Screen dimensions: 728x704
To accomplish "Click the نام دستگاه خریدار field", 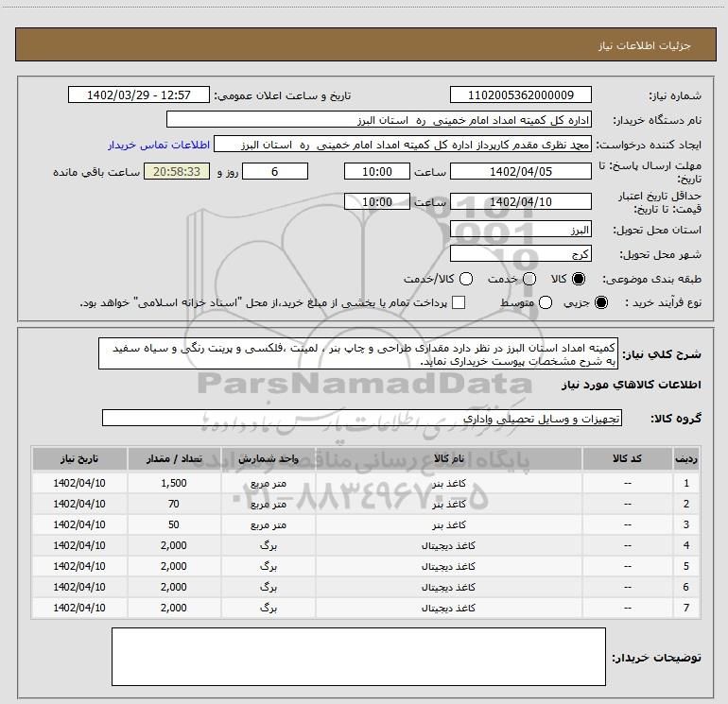I will coord(379,120).
